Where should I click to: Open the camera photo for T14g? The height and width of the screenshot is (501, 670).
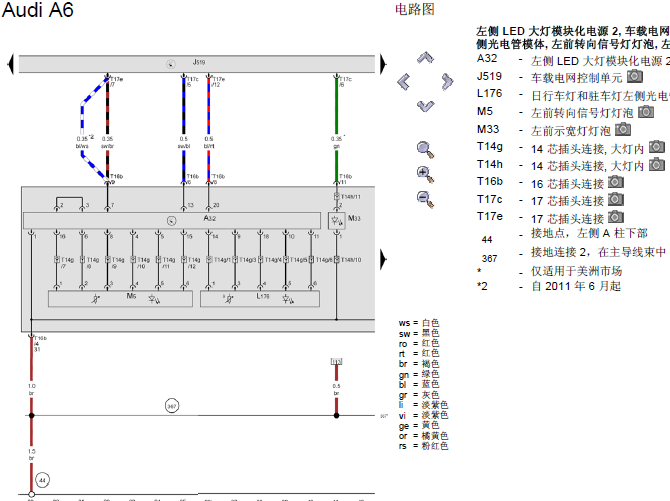(657, 147)
